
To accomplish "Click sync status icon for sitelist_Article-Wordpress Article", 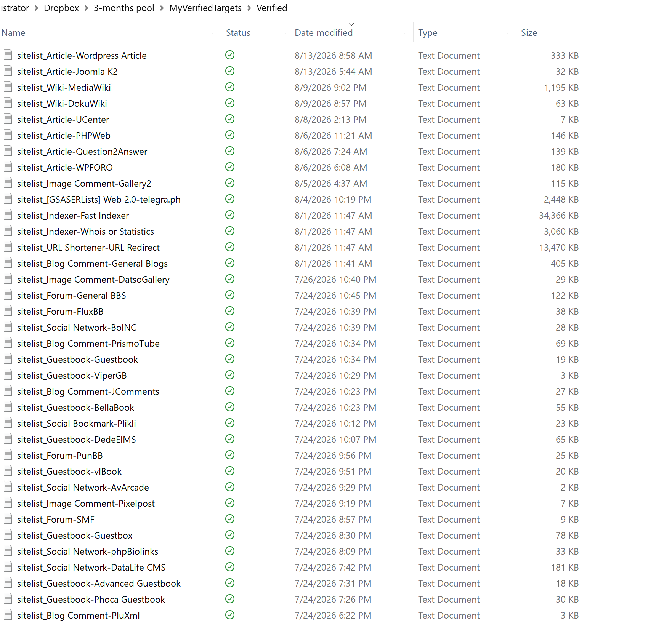I will (230, 55).
